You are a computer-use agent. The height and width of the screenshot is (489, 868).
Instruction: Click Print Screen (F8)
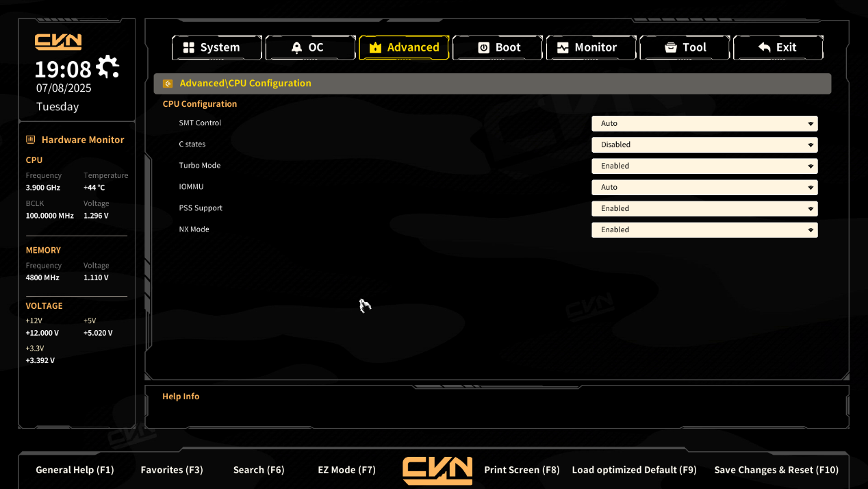point(522,470)
